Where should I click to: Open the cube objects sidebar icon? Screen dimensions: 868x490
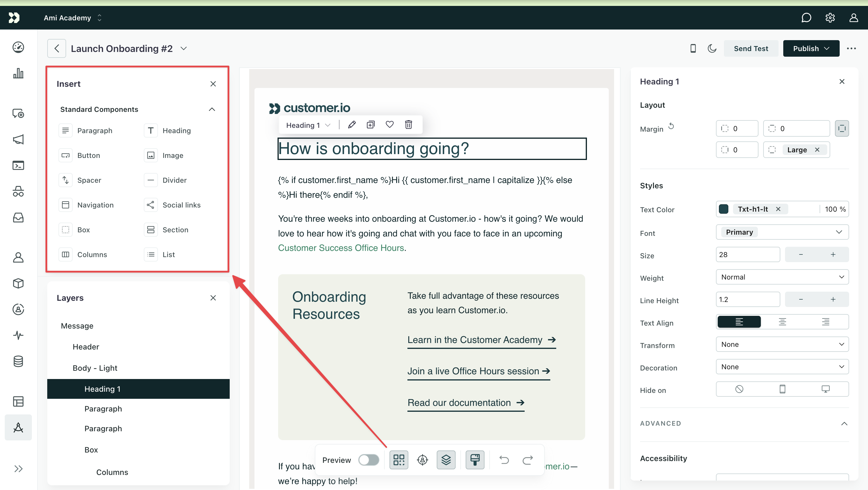18,283
